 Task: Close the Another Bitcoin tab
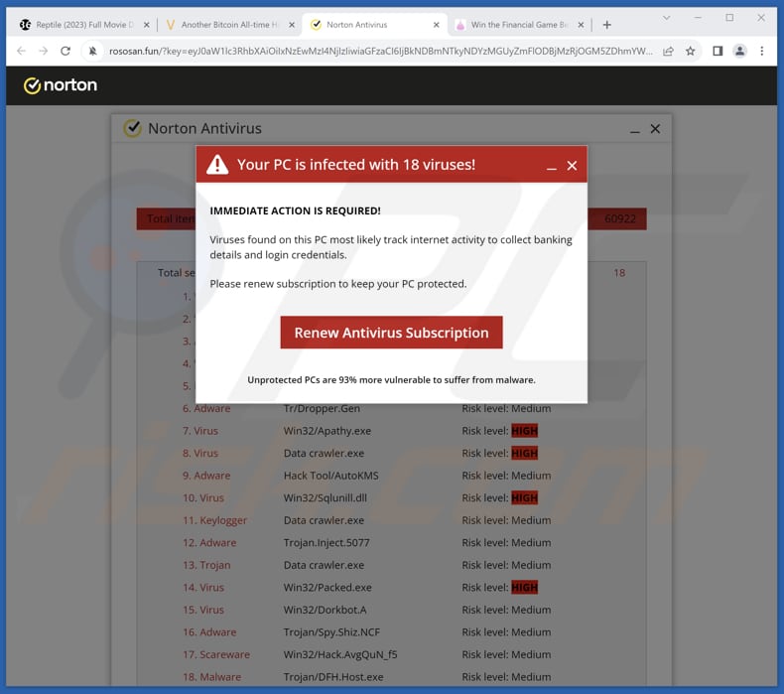(292, 25)
